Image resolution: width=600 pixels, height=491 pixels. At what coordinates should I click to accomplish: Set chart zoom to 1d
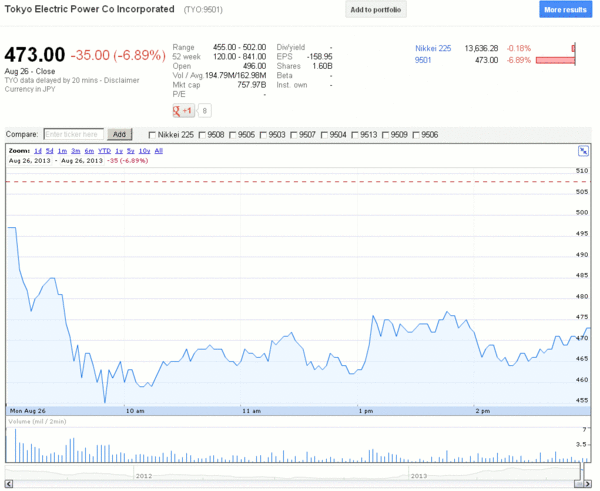coord(38,150)
